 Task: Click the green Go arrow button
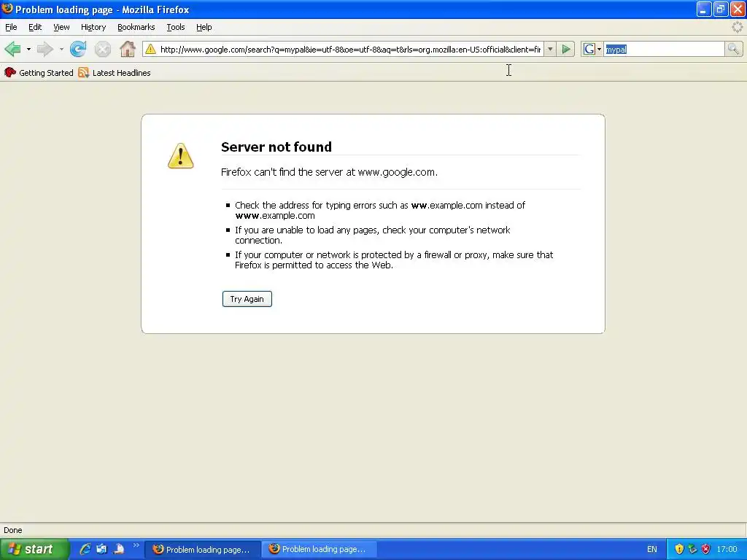click(566, 49)
